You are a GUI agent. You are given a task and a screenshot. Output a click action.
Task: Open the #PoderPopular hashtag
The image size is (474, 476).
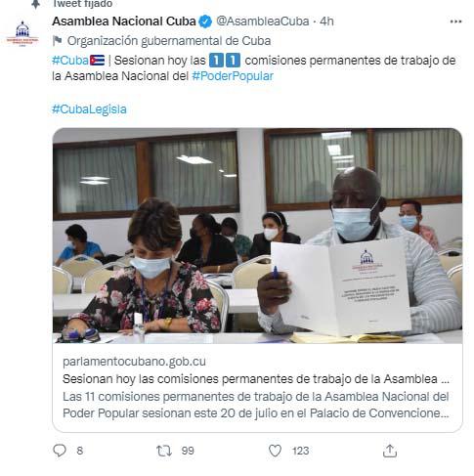(233, 76)
